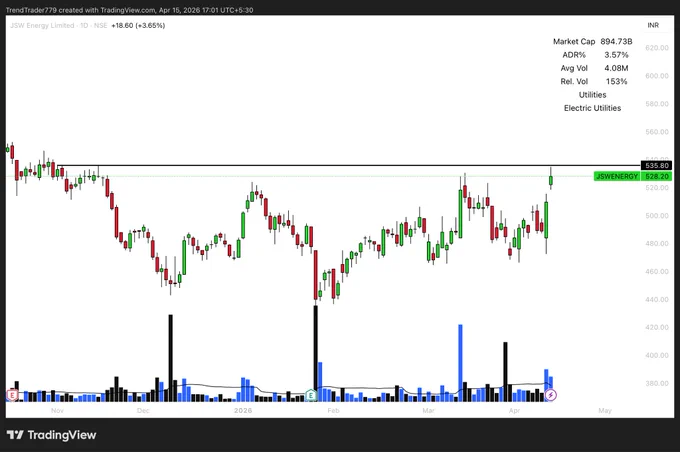The image size is (680, 452).
Task: Click the Market Cap 894.73B value
Action: click(x=616, y=41)
